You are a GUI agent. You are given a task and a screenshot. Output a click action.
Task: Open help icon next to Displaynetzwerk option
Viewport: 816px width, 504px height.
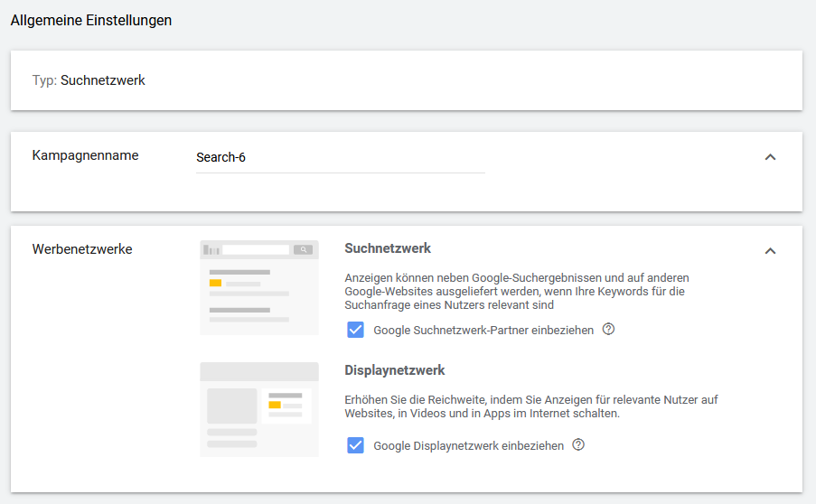[x=578, y=445]
